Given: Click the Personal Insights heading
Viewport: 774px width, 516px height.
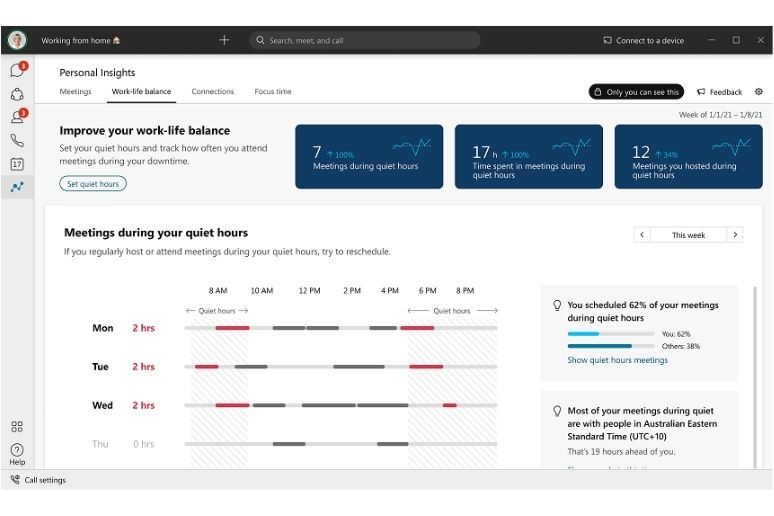Looking at the screenshot, I should point(97,73).
